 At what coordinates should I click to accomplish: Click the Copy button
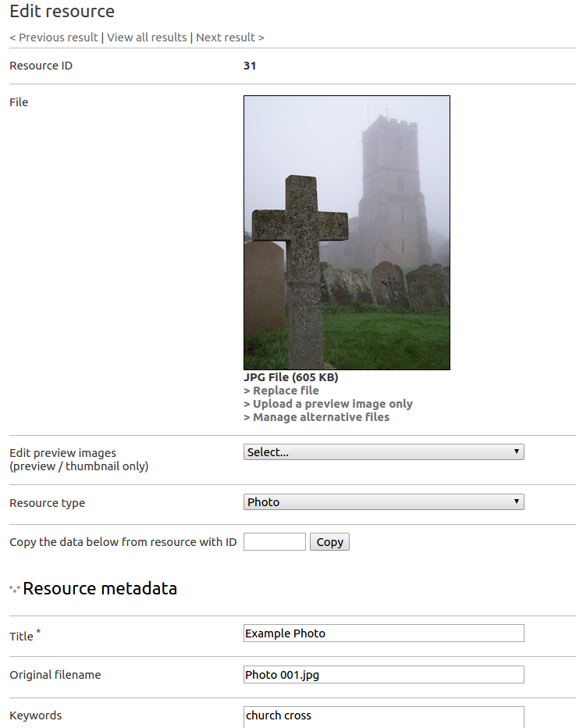329,542
